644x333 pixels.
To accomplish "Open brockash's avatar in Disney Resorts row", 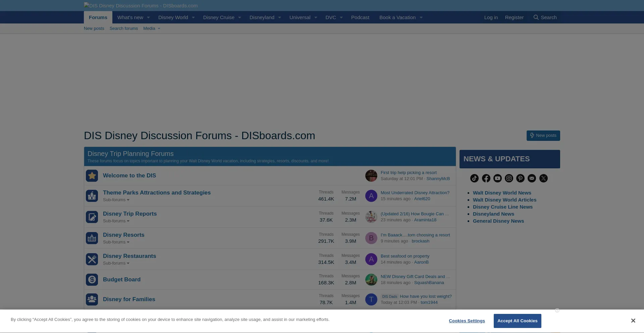I will pos(371,238).
